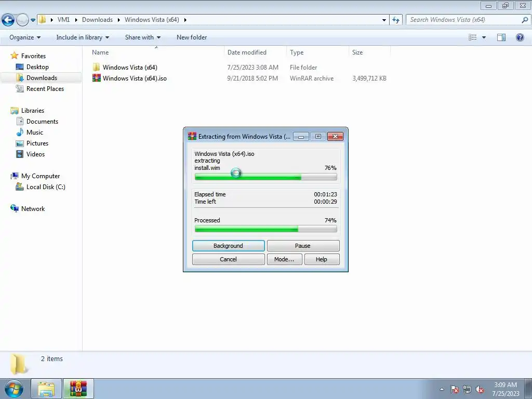Click the Libraries icon in sidebar
This screenshot has width=532, height=399.
[x=14, y=110]
